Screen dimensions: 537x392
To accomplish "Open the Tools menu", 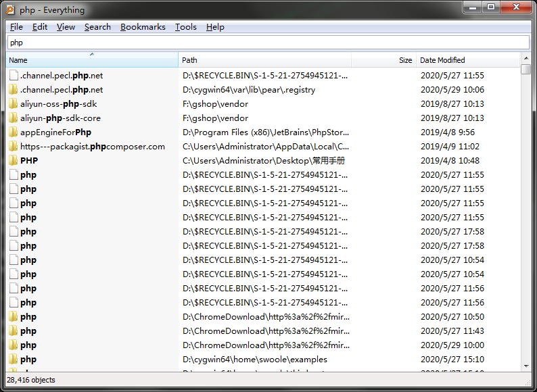I will [185, 27].
